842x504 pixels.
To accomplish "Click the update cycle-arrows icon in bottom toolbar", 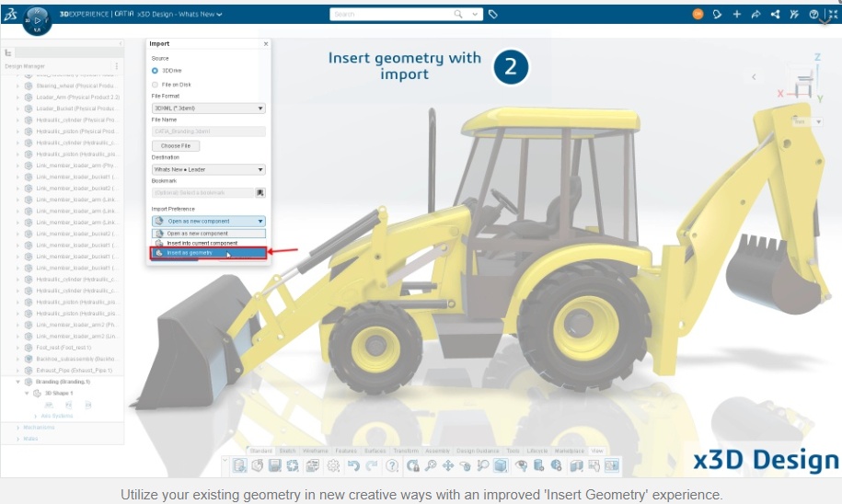I will (293, 465).
